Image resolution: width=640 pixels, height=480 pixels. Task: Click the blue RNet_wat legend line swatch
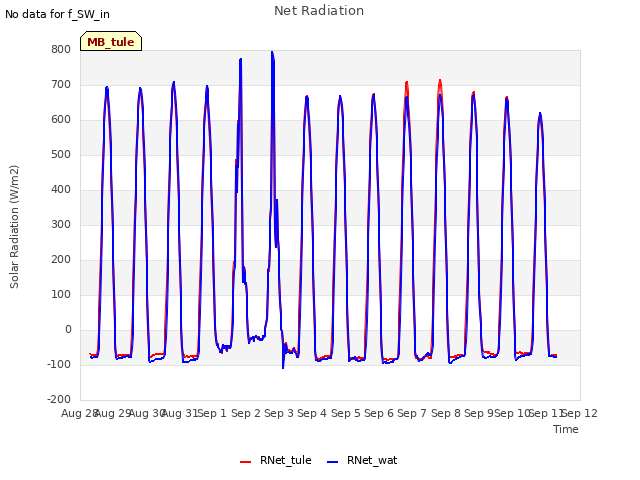pos(333,462)
